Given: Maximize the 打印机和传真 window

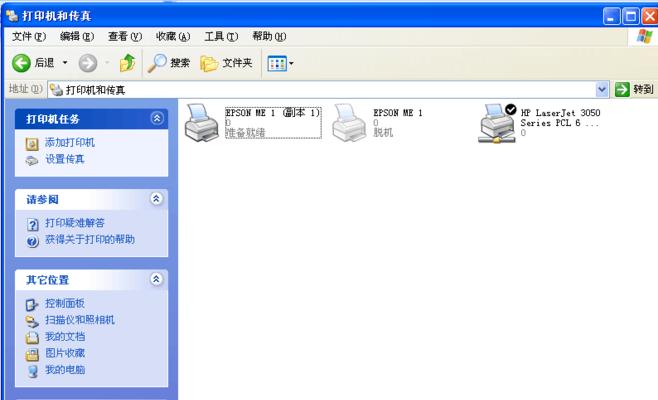Looking at the screenshot, I should pos(630,17).
